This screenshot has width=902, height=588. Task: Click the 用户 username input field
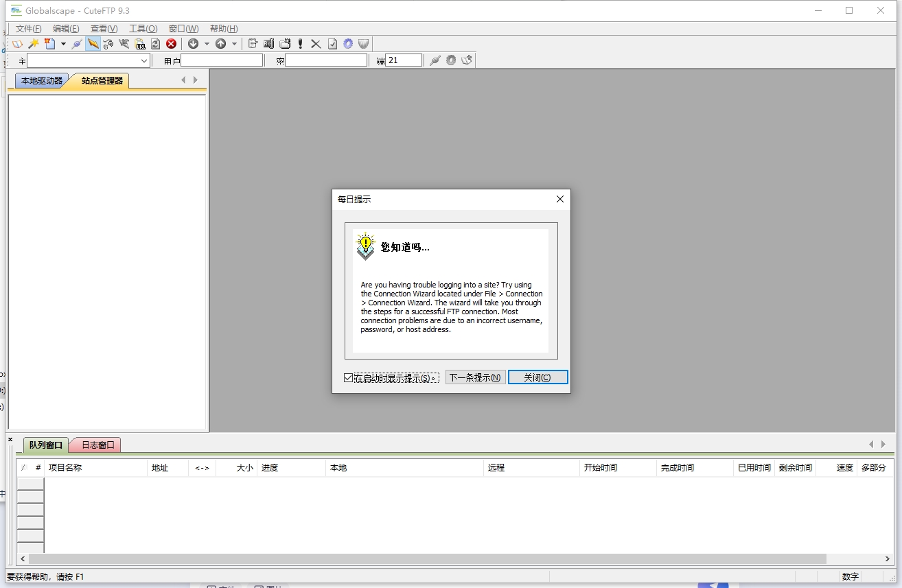[x=221, y=60]
